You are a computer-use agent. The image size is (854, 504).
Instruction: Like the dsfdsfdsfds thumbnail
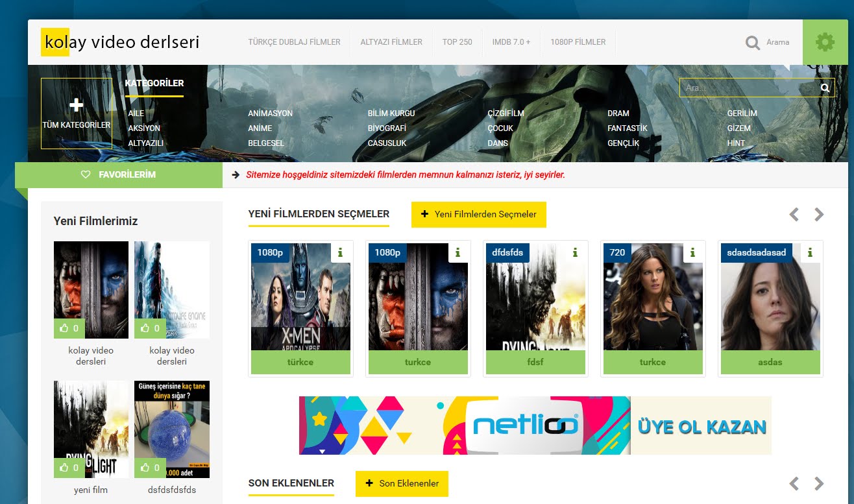(150, 468)
